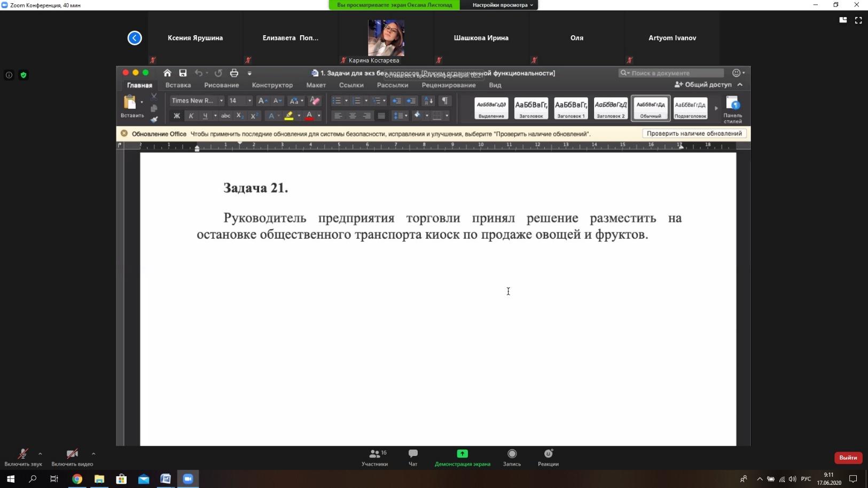This screenshot has width=868, height=488.
Task: Switch to the Вставка ribbon tab
Action: [x=178, y=85]
